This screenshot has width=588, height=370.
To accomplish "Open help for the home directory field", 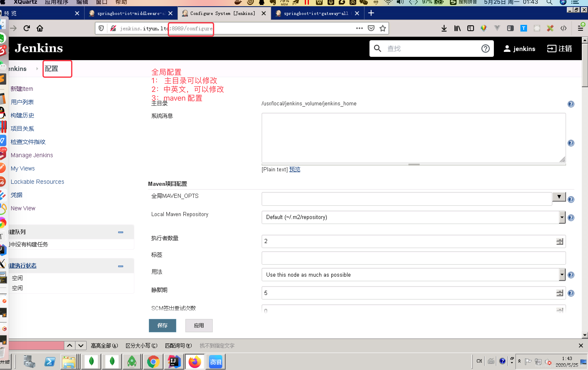I will pyautogui.click(x=571, y=104).
